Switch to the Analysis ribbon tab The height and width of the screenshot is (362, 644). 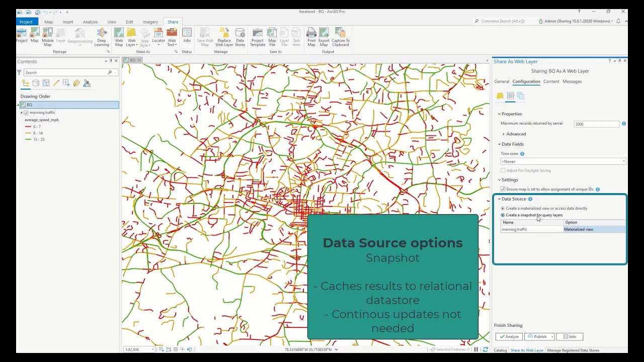(x=90, y=22)
